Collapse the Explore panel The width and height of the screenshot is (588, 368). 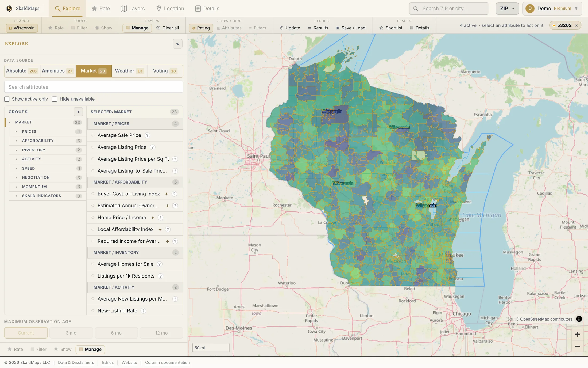[x=177, y=44]
